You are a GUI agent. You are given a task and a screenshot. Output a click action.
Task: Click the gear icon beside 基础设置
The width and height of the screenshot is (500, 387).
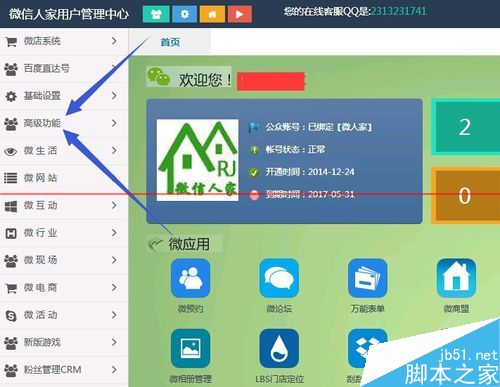(11, 96)
